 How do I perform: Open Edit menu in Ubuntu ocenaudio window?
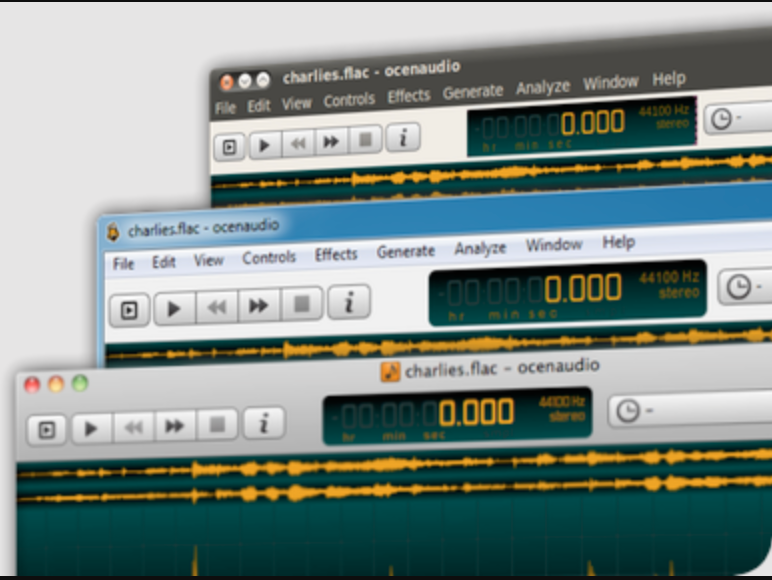tap(259, 106)
